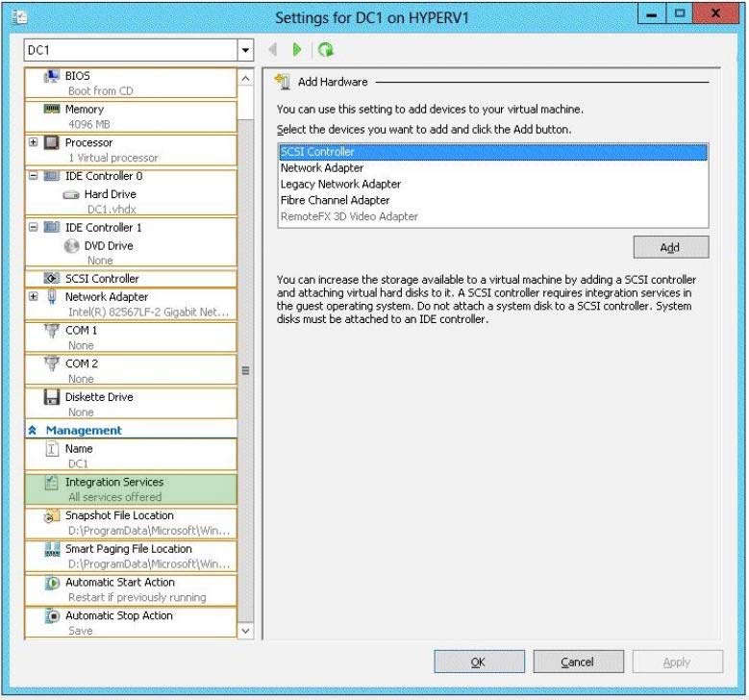Collapse the IDE Controller 1 node
The height and width of the screenshot is (700, 749).
pyautogui.click(x=33, y=227)
